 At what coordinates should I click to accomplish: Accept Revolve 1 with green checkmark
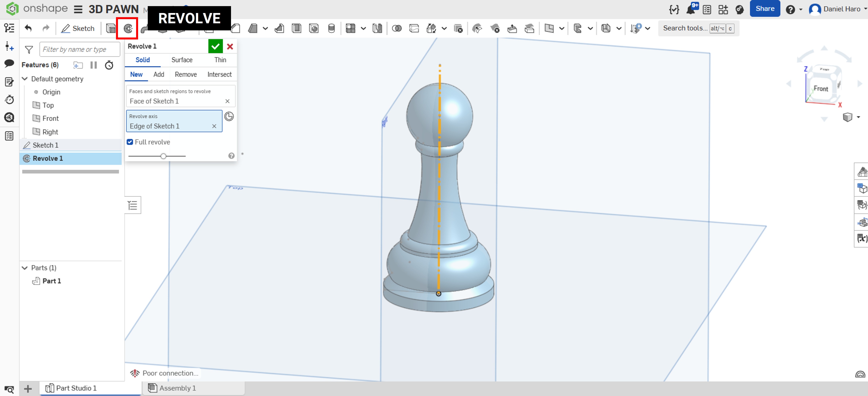[x=215, y=47]
